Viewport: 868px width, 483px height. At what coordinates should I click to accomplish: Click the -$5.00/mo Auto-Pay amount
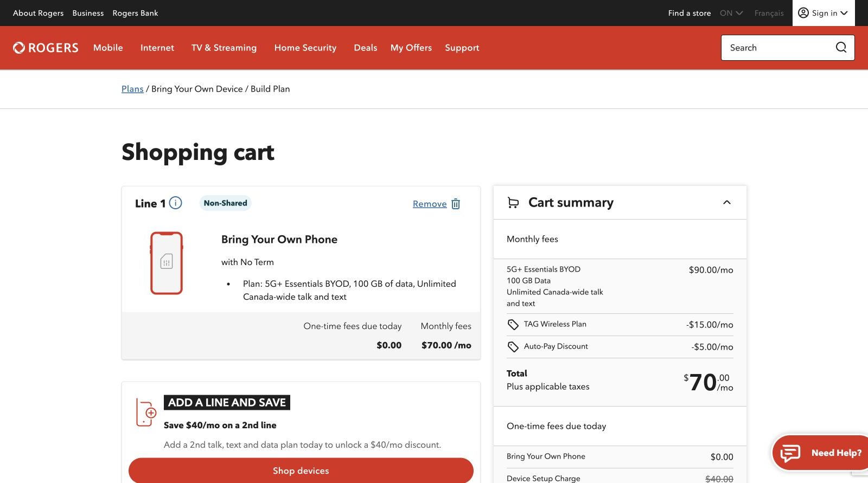pos(712,347)
